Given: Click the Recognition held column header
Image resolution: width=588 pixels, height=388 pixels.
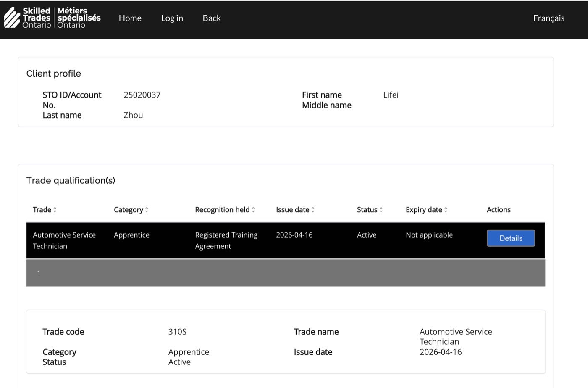Looking at the screenshot, I should (222, 210).
